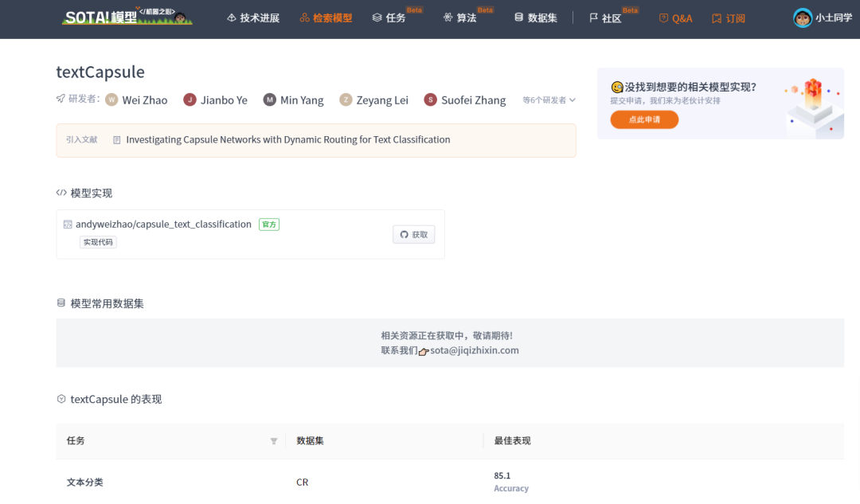This screenshot has height=504, width=860.
Task: Click the 任务 stacked-layers icon
Action: coord(377,18)
